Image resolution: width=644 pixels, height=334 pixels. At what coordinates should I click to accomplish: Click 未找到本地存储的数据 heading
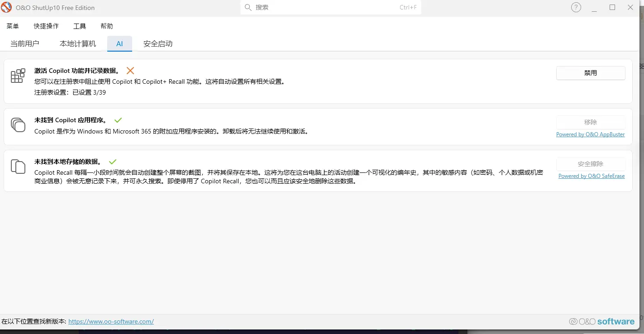tap(68, 162)
